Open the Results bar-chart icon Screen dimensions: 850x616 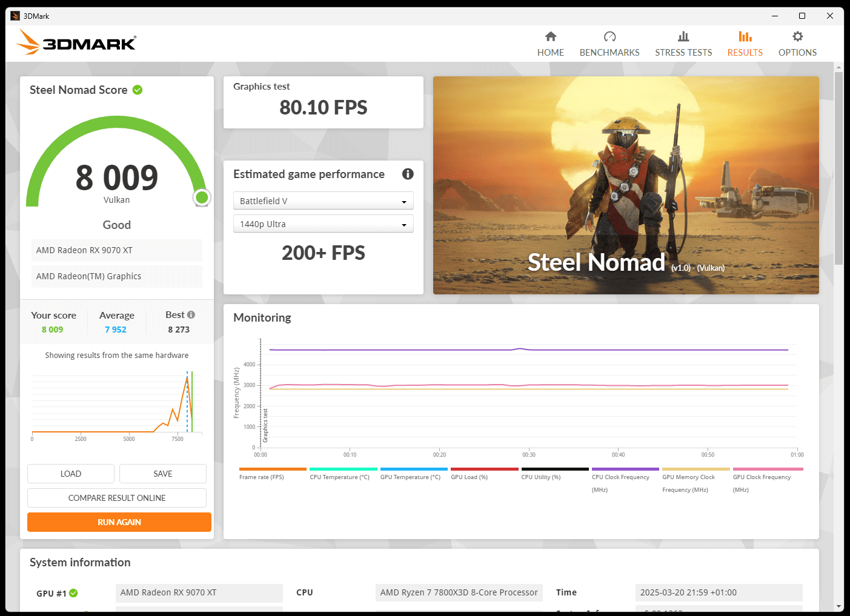click(x=745, y=36)
